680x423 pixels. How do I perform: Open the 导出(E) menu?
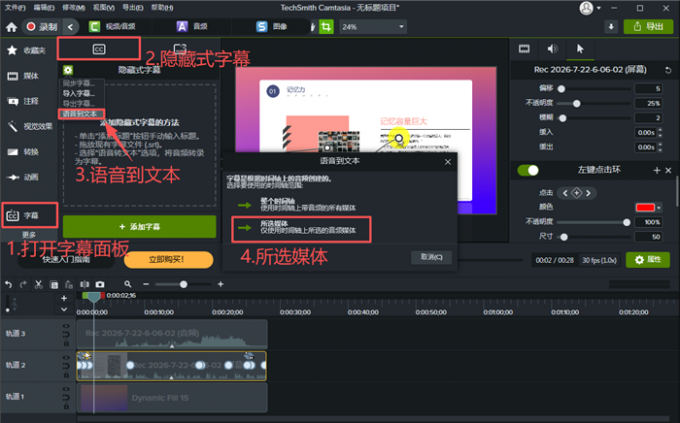pyautogui.click(x=133, y=7)
